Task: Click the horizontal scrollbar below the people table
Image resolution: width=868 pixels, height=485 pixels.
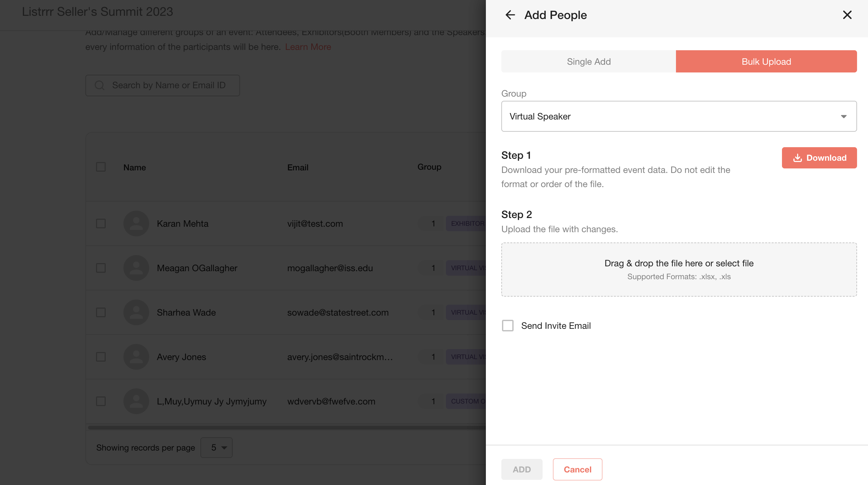Action: 286,427
